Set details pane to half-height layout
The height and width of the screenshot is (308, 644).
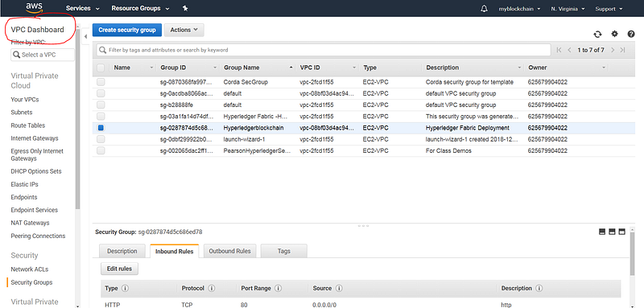tap(612, 232)
